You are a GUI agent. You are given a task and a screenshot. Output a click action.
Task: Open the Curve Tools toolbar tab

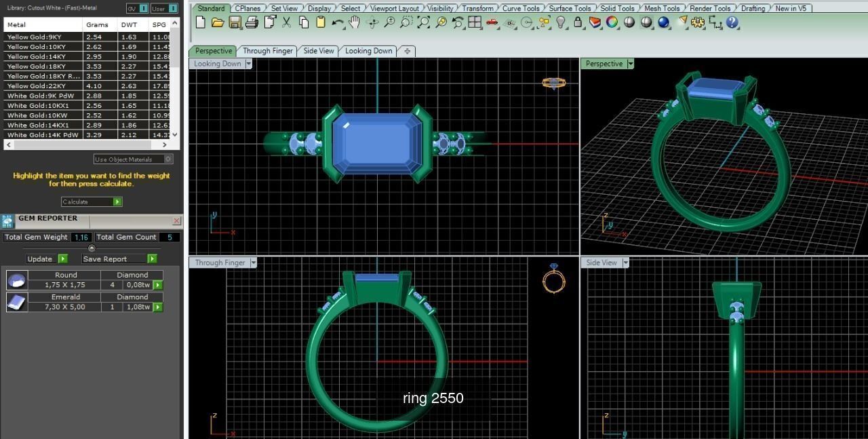(x=521, y=8)
